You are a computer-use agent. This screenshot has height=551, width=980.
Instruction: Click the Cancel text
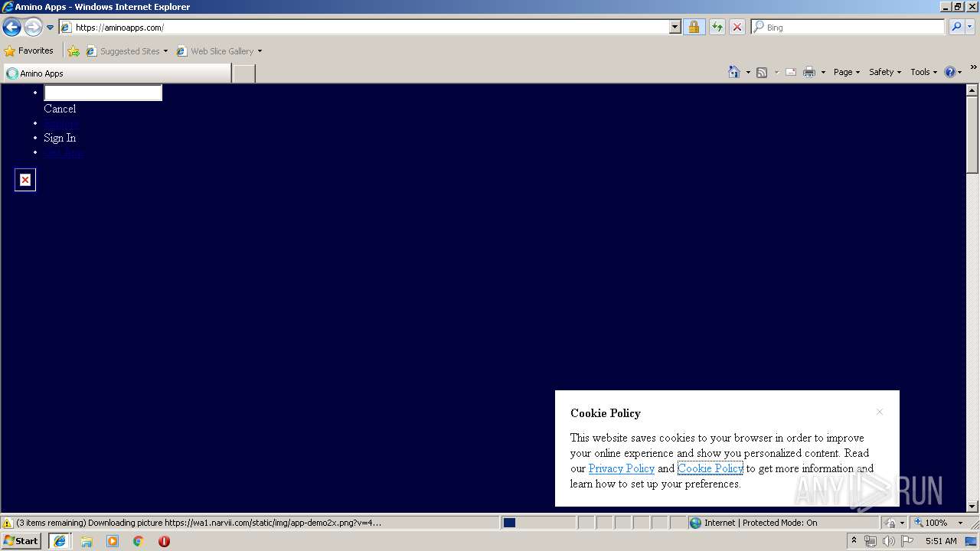[60, 109]
